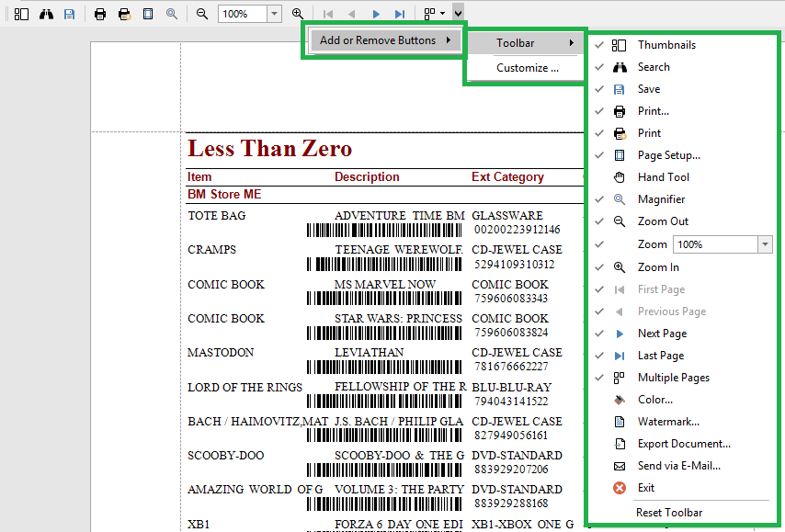
Task: Click the report title Less Than Zero
Action: click(270, 149)
